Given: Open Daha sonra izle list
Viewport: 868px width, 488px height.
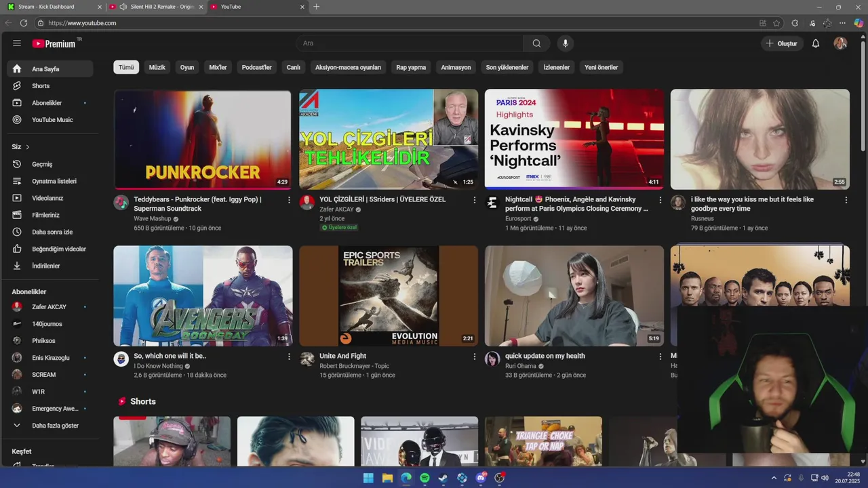Looking at the screenshot, I should point(50,232).
